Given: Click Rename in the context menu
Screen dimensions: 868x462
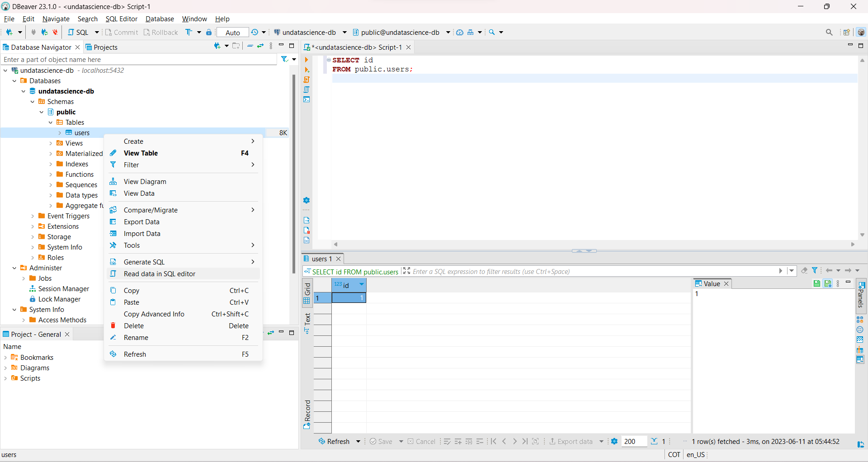Looking at the screenshot, I should coord(183,338).
